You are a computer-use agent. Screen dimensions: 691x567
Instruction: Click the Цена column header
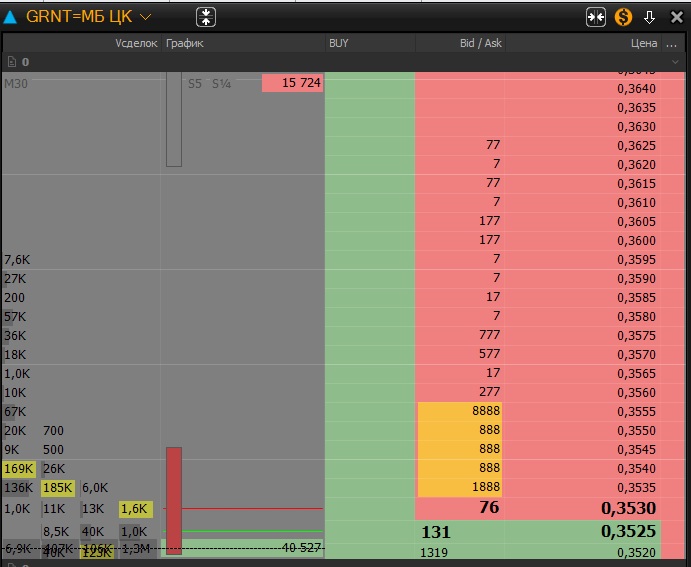pos(644,43)
